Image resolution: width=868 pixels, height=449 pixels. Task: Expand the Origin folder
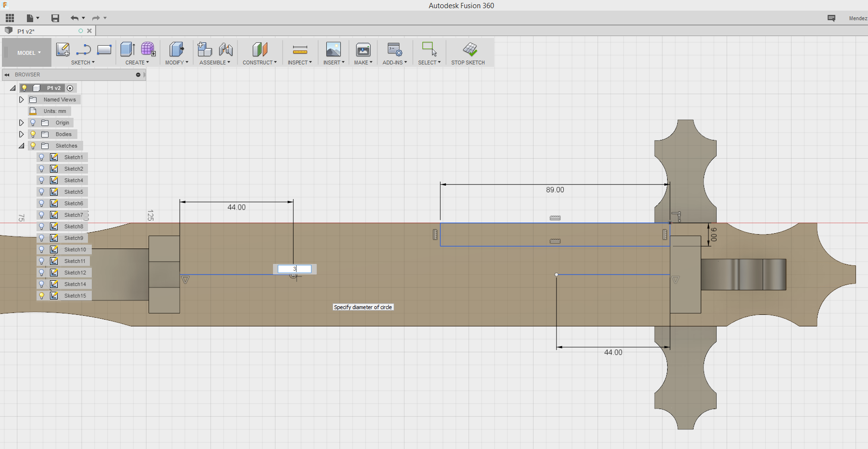pos(21,123)
